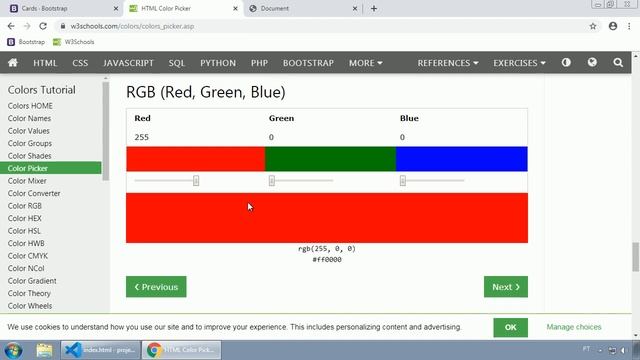640x360 pixels.
Task: Reload the current page
Action: (43, 26)
